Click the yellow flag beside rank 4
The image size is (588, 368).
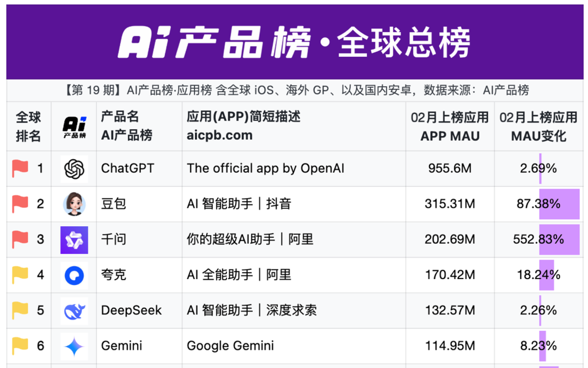(20, 275)
